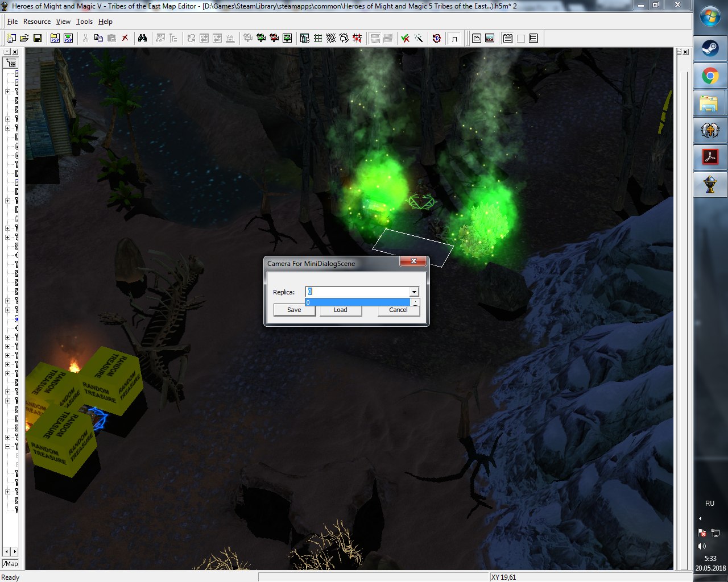The height and width of the screenshot is (582, 728).
Task: Click the window-panel toolbar icon
Action: [x=477, y=38]
